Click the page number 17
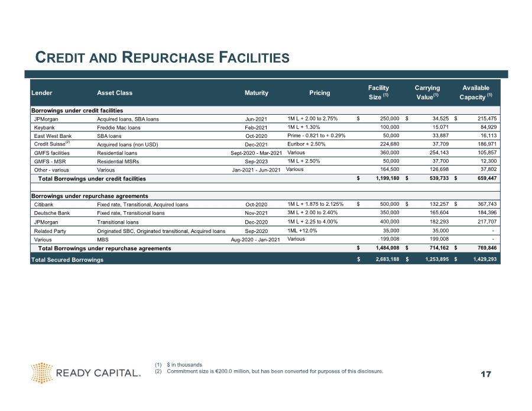Image resolution: width=532 pixels, height=411 pixels. 486,374
